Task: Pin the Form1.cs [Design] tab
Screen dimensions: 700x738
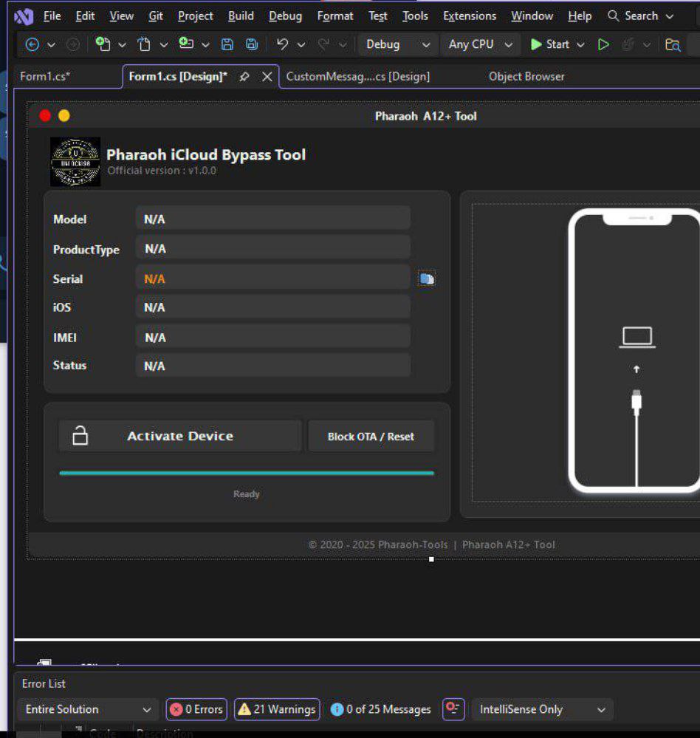Action: pos(244,77)
